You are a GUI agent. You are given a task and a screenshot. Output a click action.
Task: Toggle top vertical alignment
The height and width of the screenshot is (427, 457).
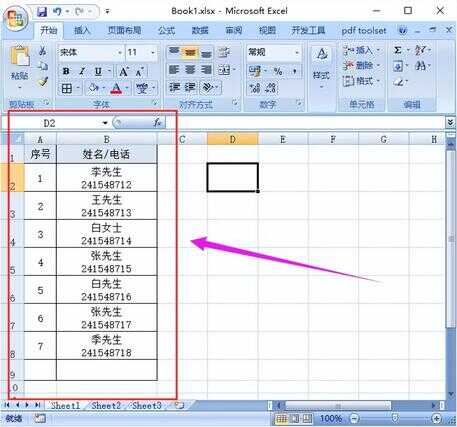click(x=174, y=52)
